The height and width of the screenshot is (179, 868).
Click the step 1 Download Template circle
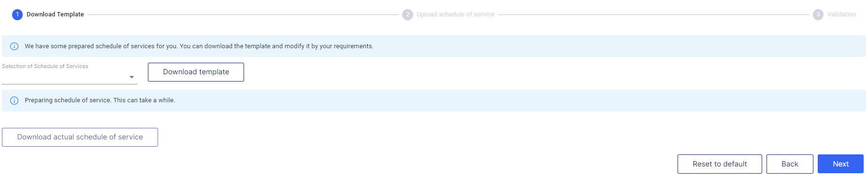(17, 14)
